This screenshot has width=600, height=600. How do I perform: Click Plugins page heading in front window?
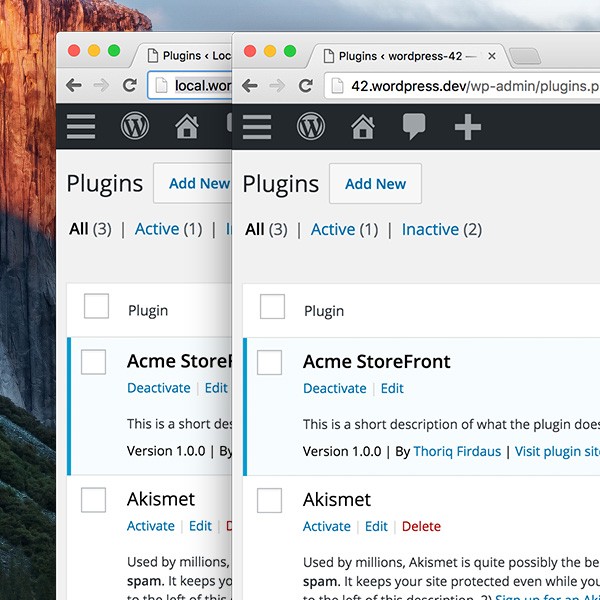[280, 184]
